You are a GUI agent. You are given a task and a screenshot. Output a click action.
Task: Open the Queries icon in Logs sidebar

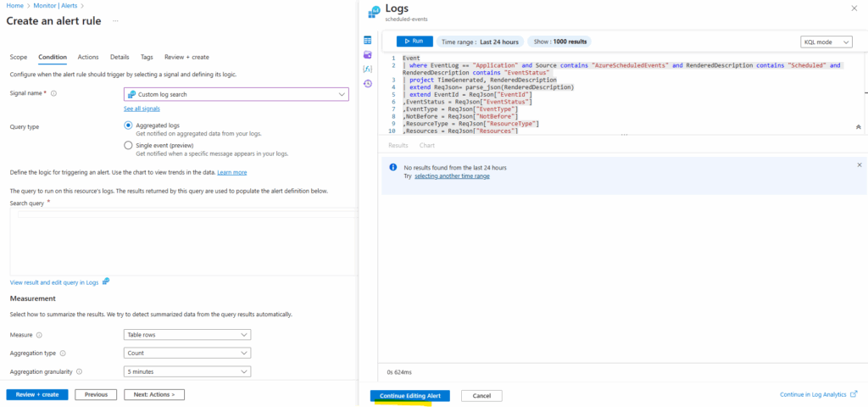click(x=368, y=55)
